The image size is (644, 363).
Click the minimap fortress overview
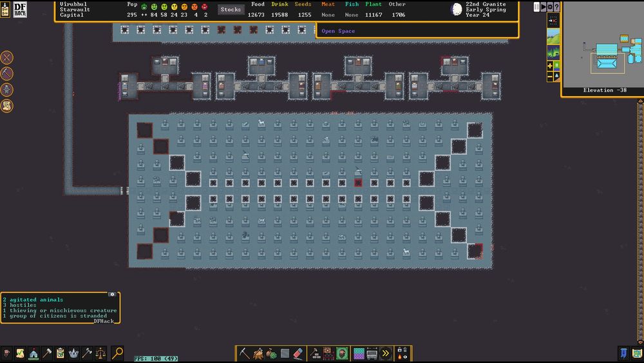click(x=603, y=44)
